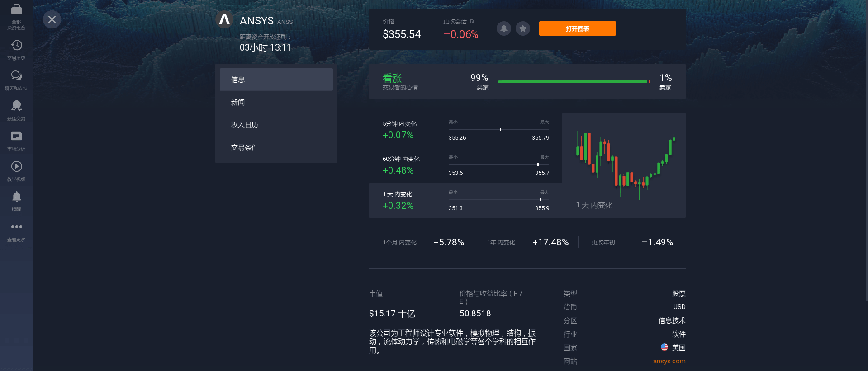The image size is (868, 371).
Task: Open best traders leaderboard icon
Action: (16, 106)
